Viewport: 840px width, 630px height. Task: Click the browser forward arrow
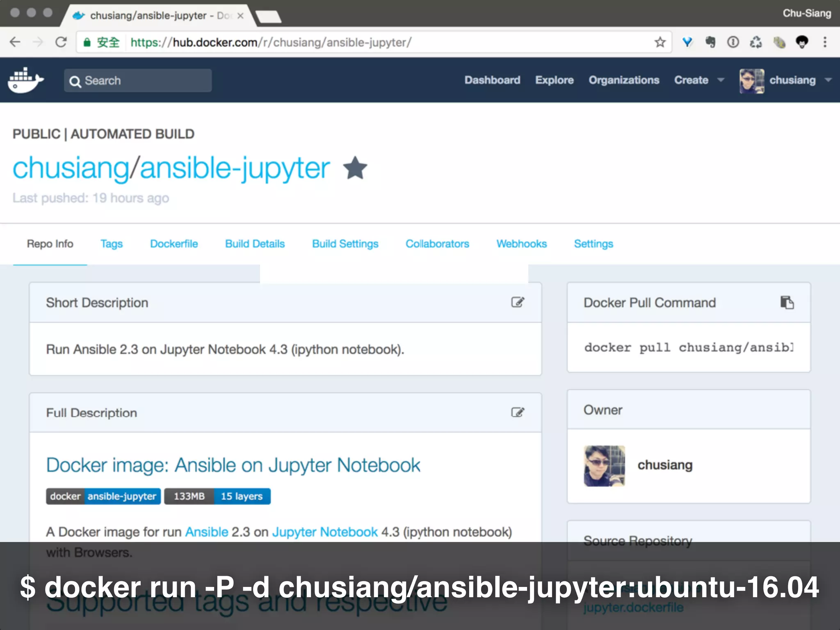(x=38, y=42)
